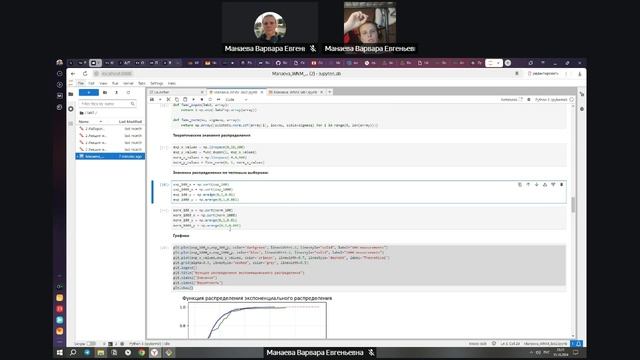Open Windows taskbar search
This screenshot has width=640, height=360.
point(73,352)
